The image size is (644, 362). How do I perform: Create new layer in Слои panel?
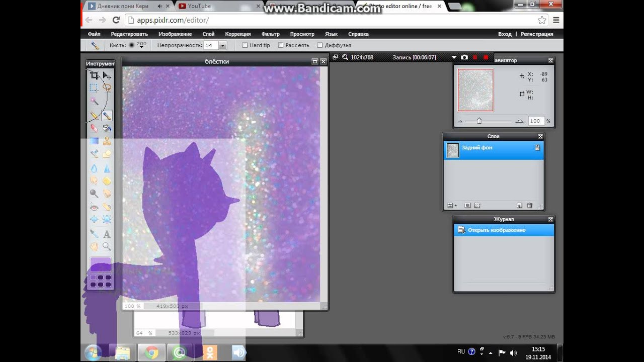pyautogui.click(x=519, y=205)
